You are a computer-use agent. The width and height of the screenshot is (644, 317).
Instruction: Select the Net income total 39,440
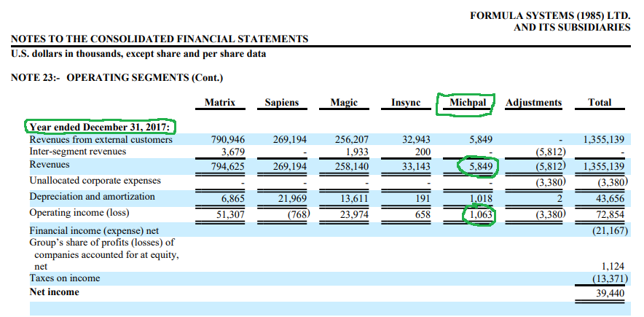pyautogui.click(x=610, y=293)
